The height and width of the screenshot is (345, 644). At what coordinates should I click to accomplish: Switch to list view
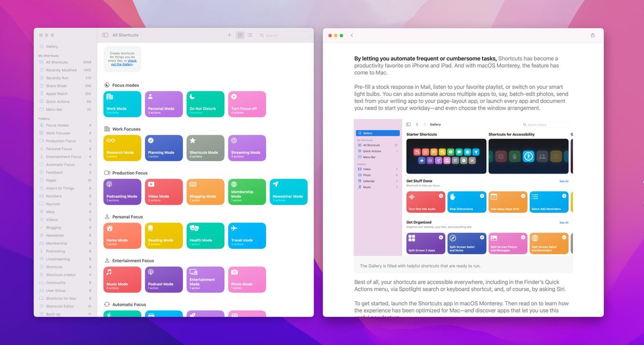pyautogui.click(x=250, y=34)
